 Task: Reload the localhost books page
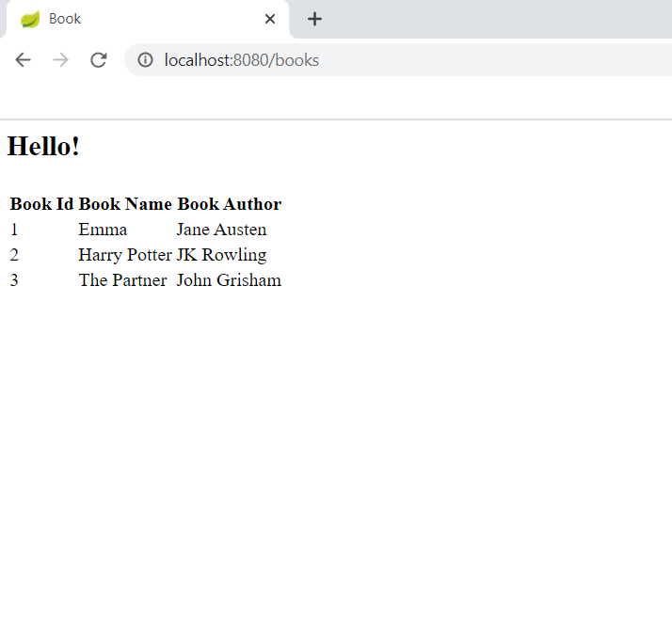tap(98, 60)
